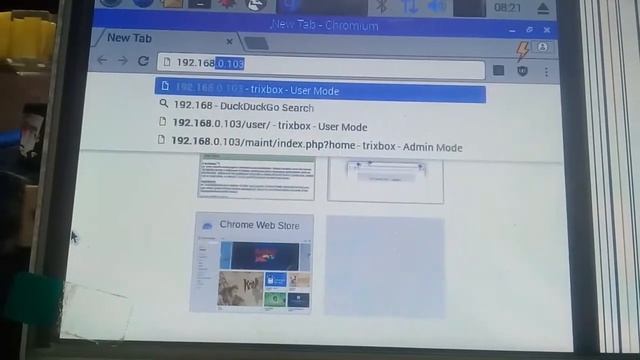Open the text page thumbnail above Web Store
Image resolution: width=640 pixels, height=360 pixels.
pyautogui.click(x=256, y=177)
